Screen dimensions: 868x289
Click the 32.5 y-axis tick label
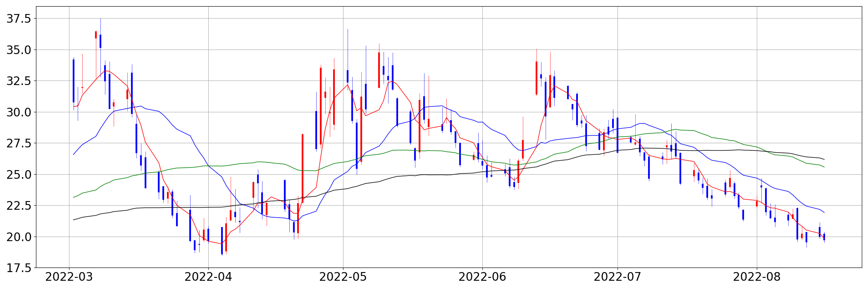pos(18,81)
